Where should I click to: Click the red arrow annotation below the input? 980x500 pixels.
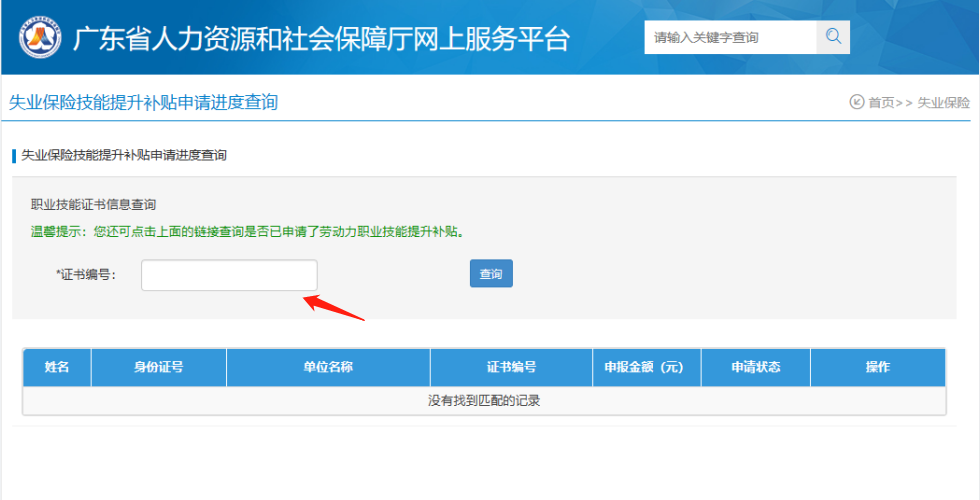click(x=334, y=306)
